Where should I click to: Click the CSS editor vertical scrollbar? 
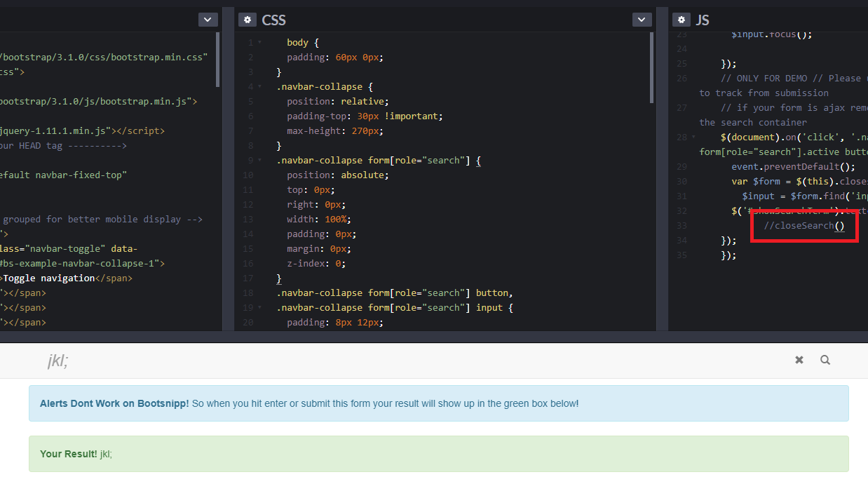coord(652,68)
